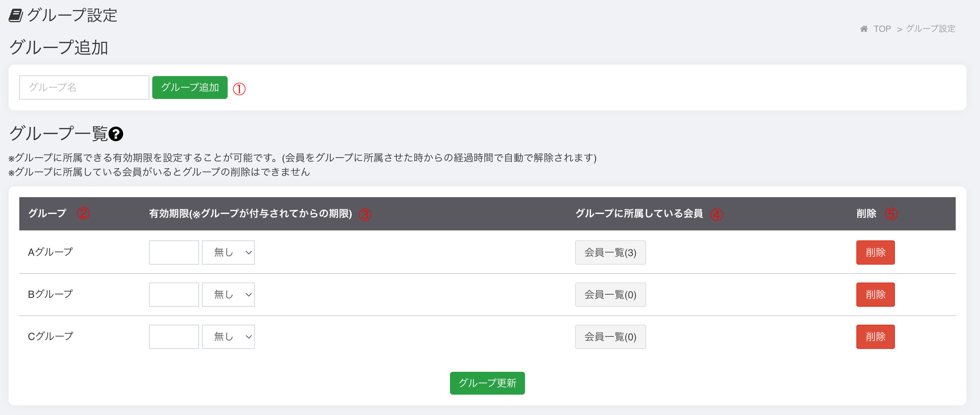Open the Cグループ 無し period dropdown

pos(228,337)
